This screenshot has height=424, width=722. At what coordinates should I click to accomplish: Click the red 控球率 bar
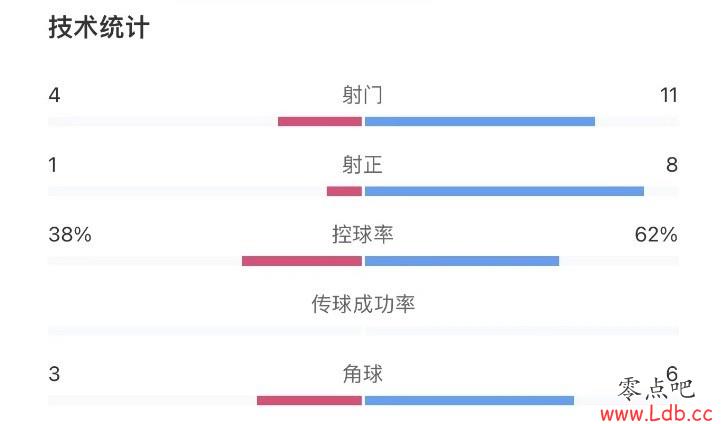click(302, 261)
